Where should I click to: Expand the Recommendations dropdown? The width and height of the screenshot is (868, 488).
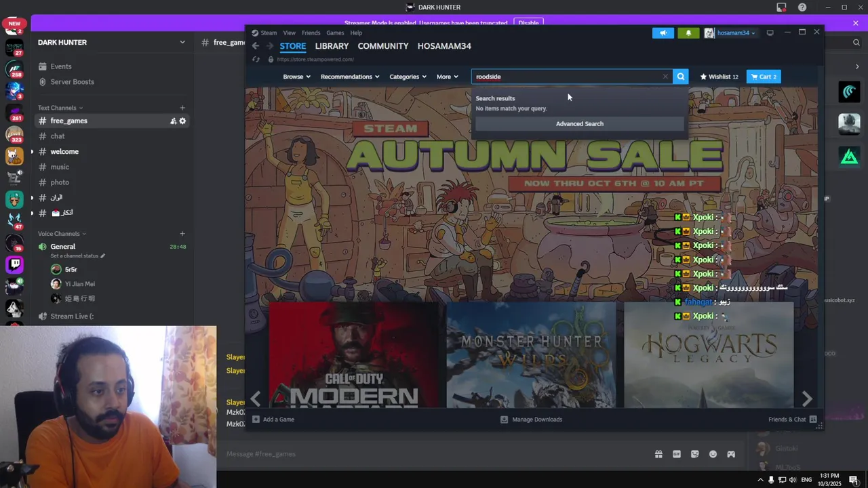(x=350, y=77)
